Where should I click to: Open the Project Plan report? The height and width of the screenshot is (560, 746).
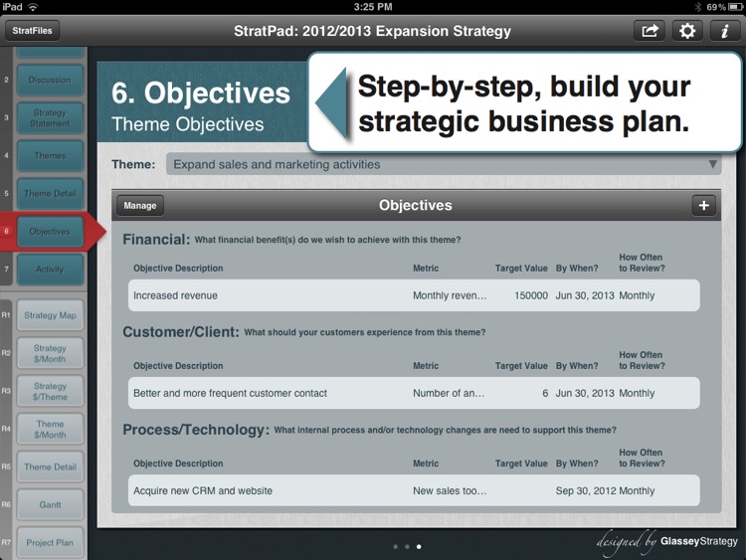pyautogui.click(x=50, y=542)
